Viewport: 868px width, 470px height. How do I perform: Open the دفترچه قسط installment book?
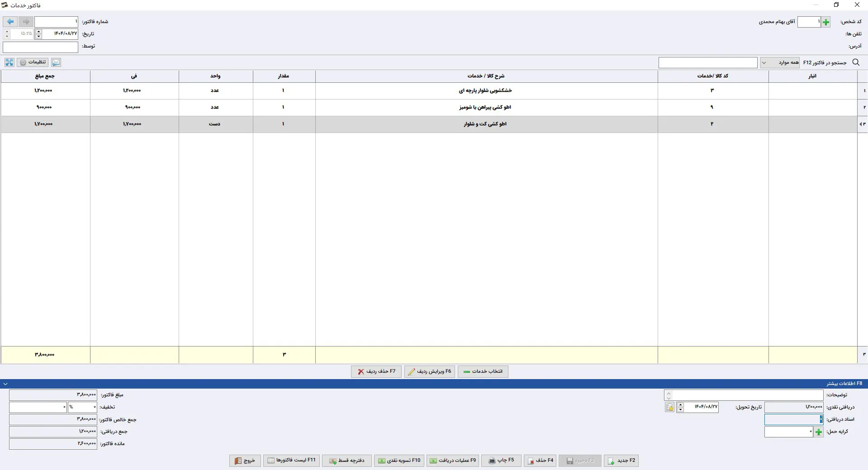346,461
